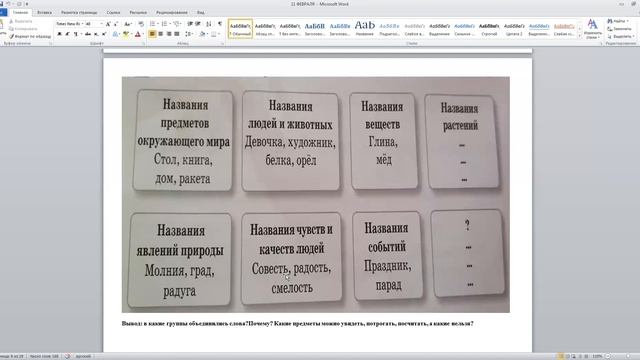The image size is (640, 360).
Task: Apply the Обычный style
Action: click(x=240, y=29)
